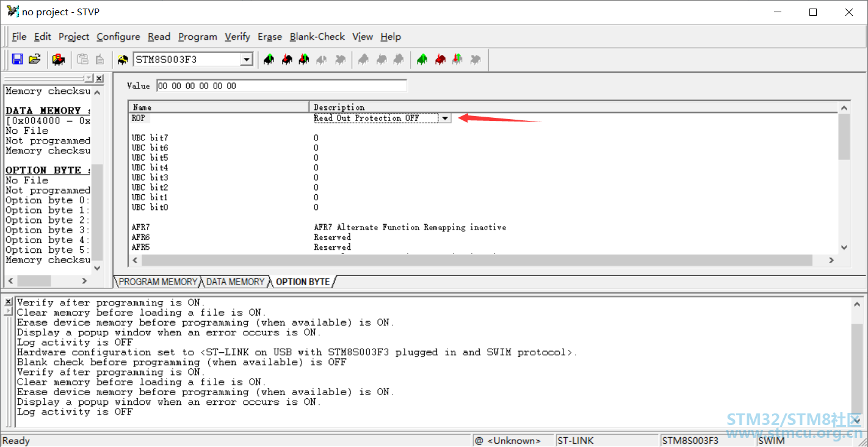The height and width of the screenshot is (447, 868).
Task: Select the UBC bit4 row
Action: coord(150,167)
